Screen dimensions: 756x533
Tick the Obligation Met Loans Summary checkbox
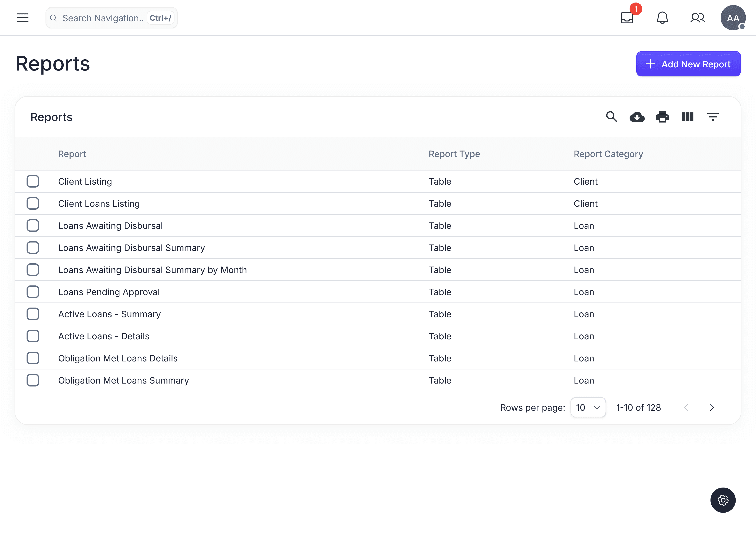click(33, 380)
